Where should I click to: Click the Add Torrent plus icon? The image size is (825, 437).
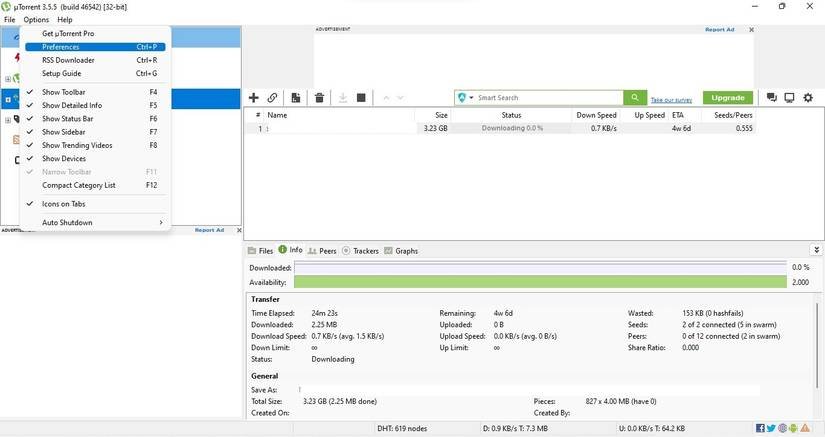pyautogui.click(x=254, y=98)
